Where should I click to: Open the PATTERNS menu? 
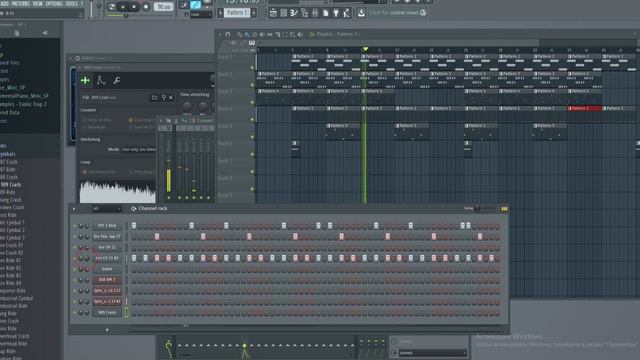pyautogui.click(x=20, y=4)
